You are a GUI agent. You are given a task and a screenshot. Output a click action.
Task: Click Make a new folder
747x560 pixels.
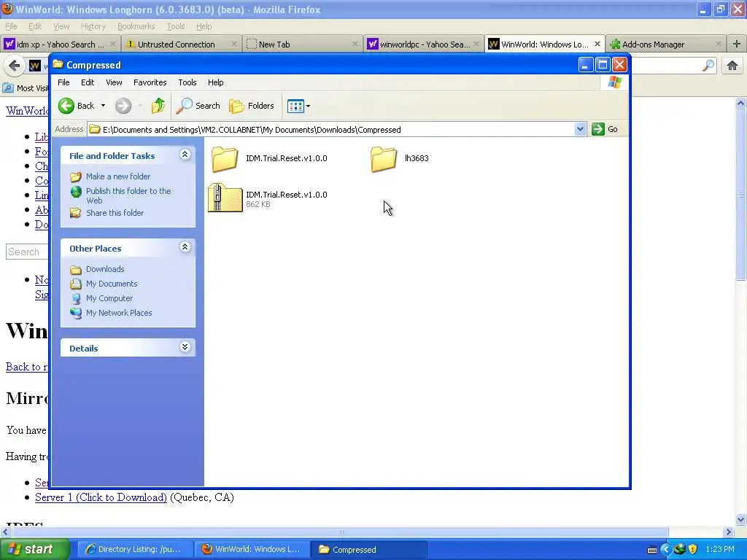click(118, 176)
